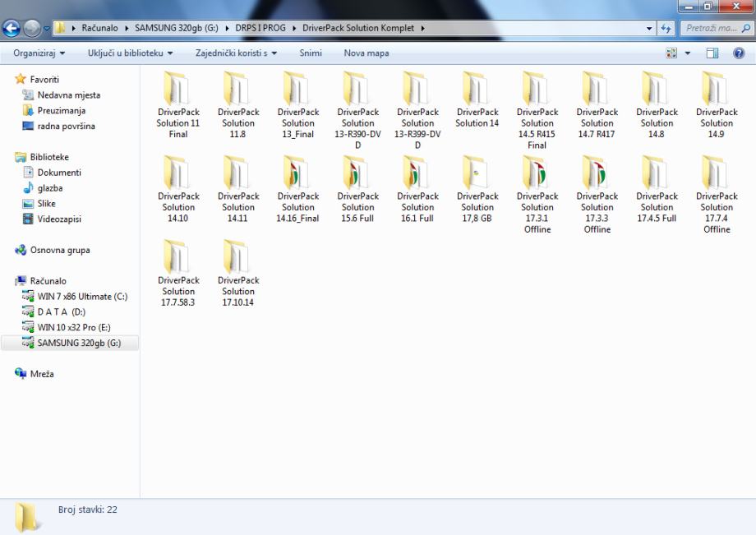Select DriverPack Solution 14.9 folder
Image resolution: width=756 pixels, height=535 pixels.
716,105
